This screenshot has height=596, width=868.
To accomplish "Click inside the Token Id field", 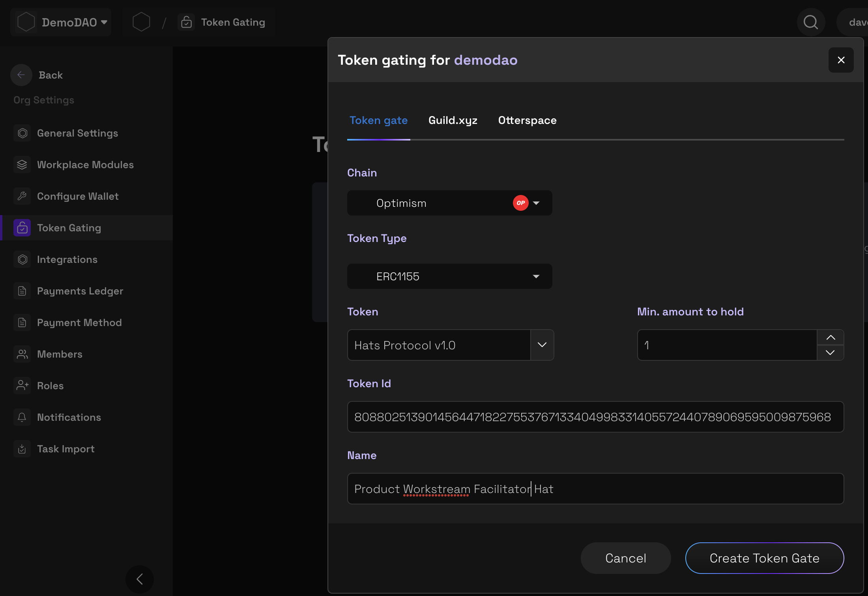I will tap(595, 417).
